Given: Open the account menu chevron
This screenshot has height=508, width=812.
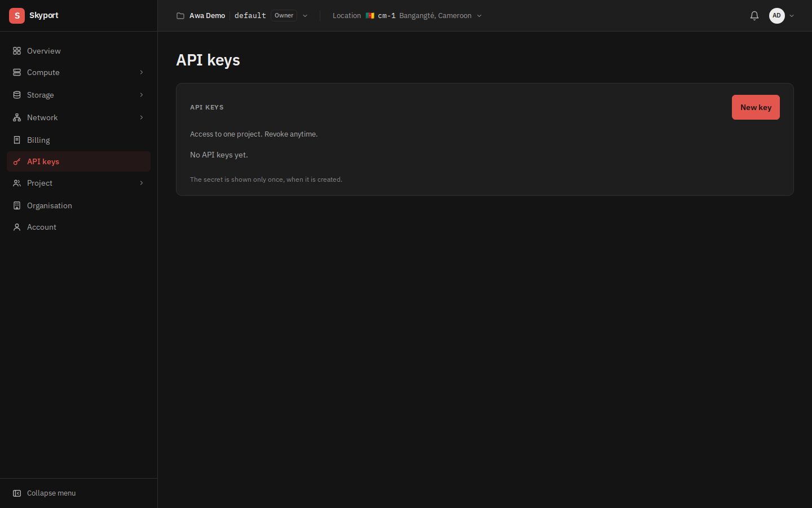Looking at the screenshot, I should click(792, 16).
